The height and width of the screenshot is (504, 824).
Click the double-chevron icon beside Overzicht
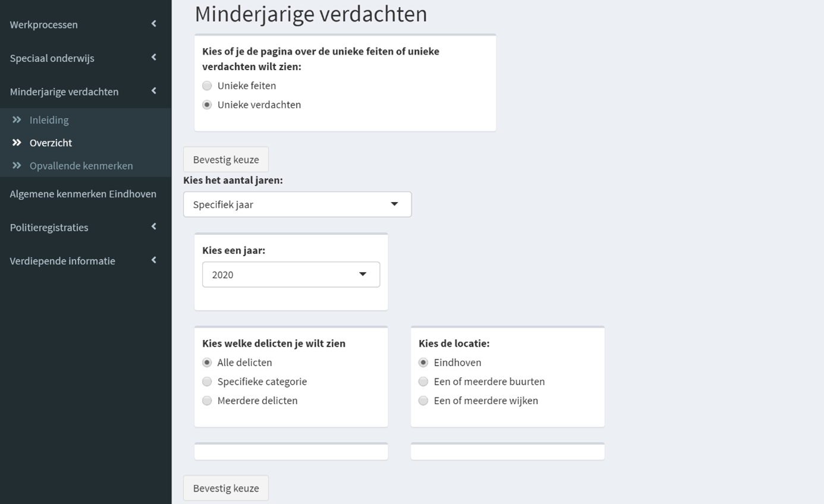coord(17,143)
